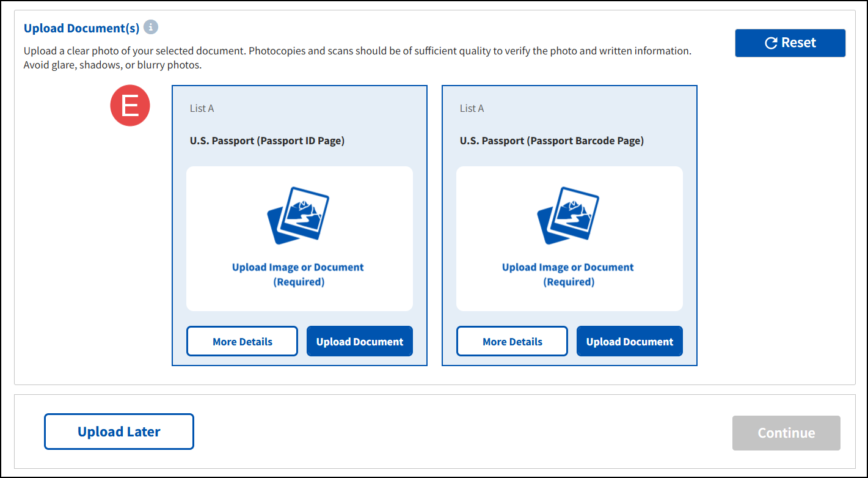Click the circular arrow icon on Reset

tap(771, 43)
